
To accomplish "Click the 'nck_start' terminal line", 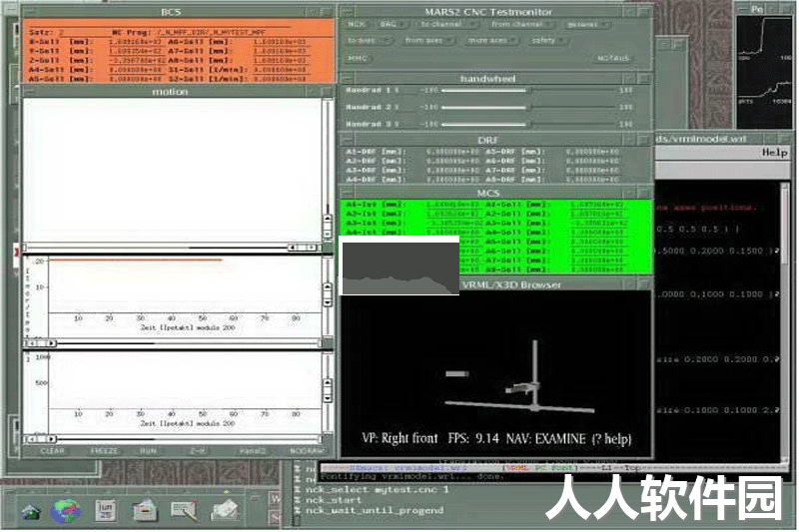I will point(333,500).
